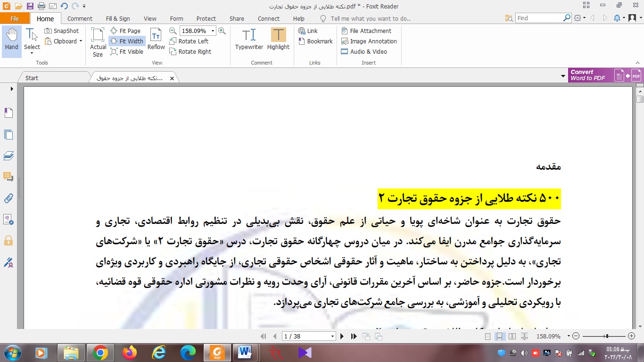Viewport: 644px width, 362px height.
Task: Click the Find search field
Action: click(x=539, y=18)
